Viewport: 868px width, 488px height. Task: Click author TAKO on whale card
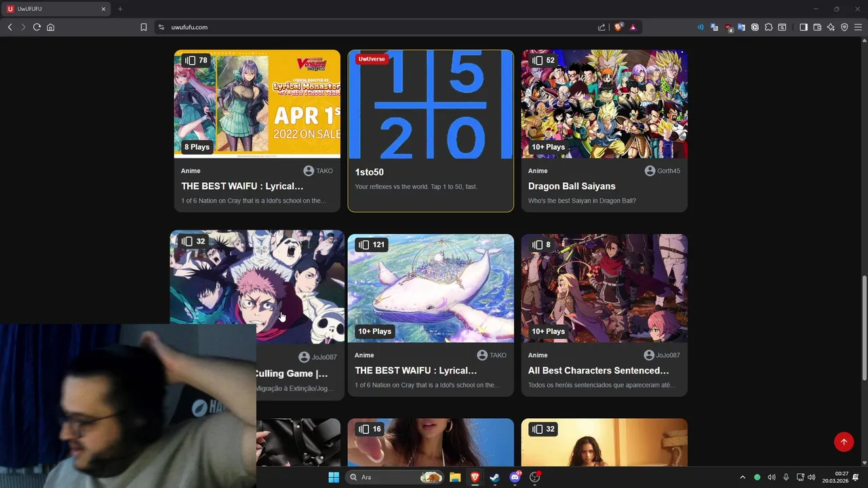(x=492, y=355)
